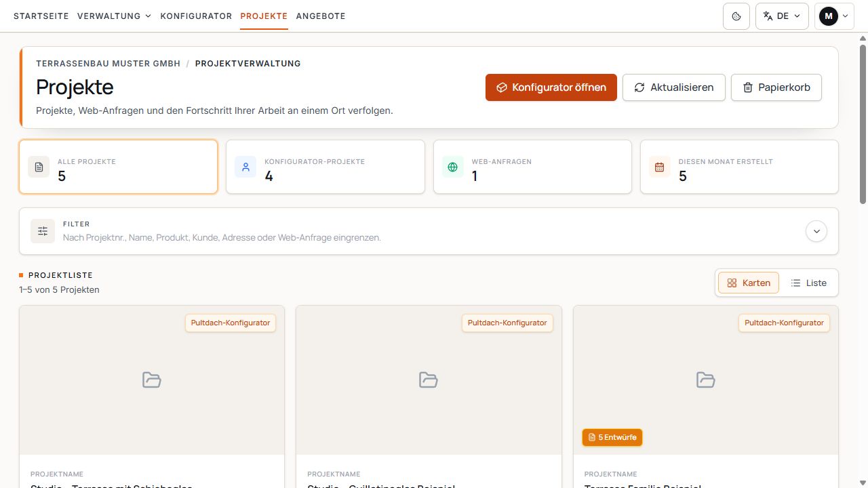Select the person icon for Konfigurator-Projekte
This screenshot has width=868, height=488.
[x=245, y=167]
